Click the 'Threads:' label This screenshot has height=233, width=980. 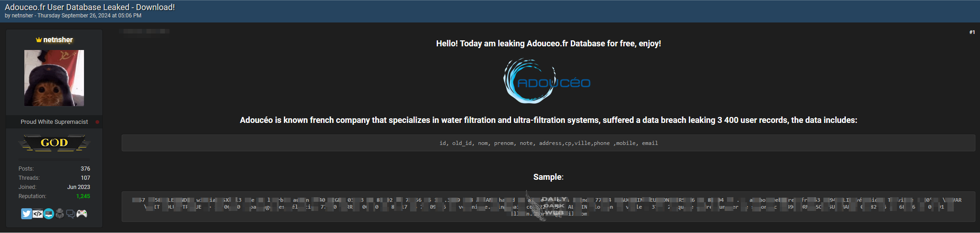pos(29,178)
